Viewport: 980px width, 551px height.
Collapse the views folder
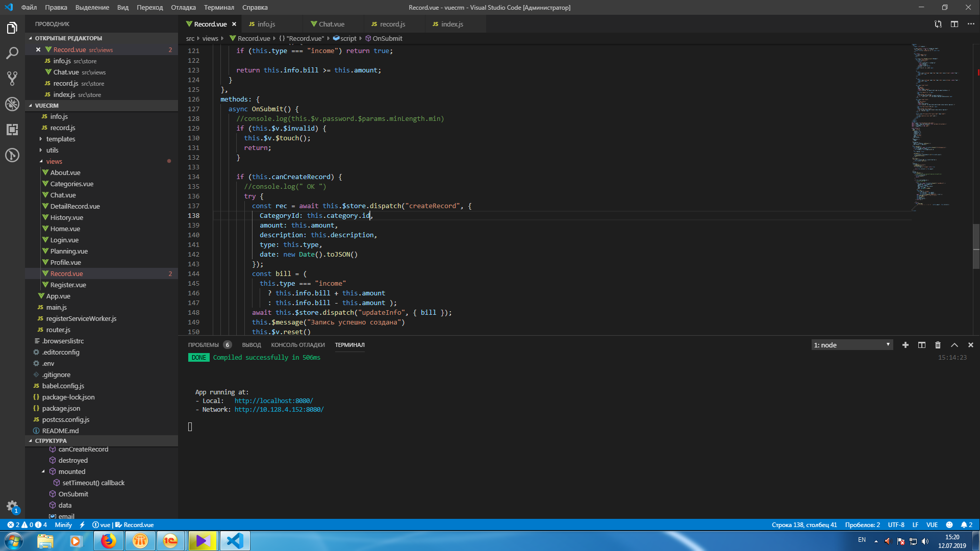click(54, 161)
